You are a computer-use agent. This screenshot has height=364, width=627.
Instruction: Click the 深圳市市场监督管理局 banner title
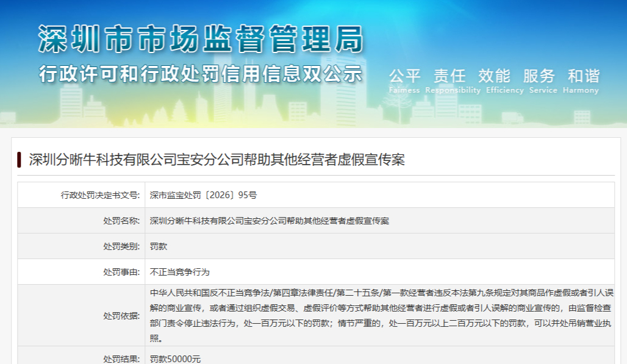point(201,39)
